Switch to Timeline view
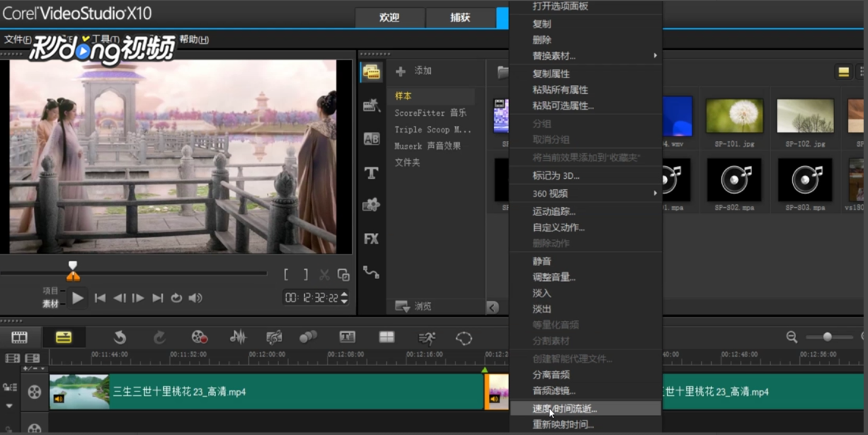868x435 pixels. 63,337
